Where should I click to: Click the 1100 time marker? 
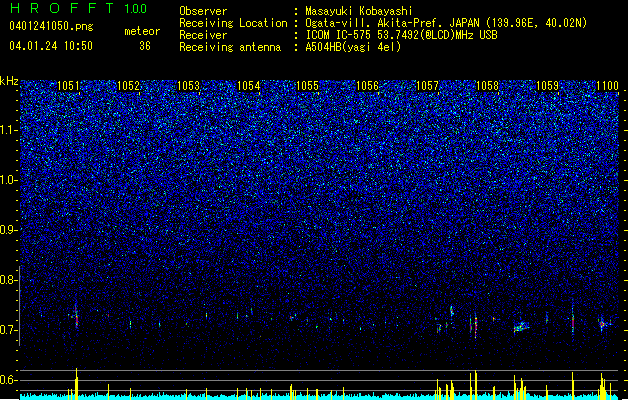click(607, 86)
